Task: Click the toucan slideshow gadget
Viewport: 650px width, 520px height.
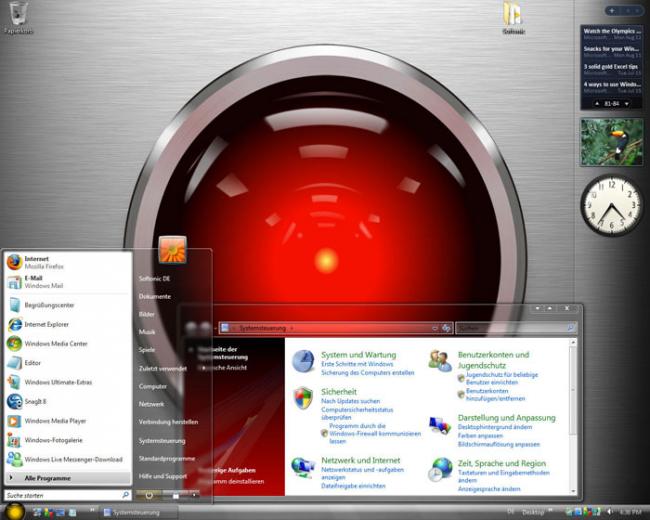Action: coord(612,142)
